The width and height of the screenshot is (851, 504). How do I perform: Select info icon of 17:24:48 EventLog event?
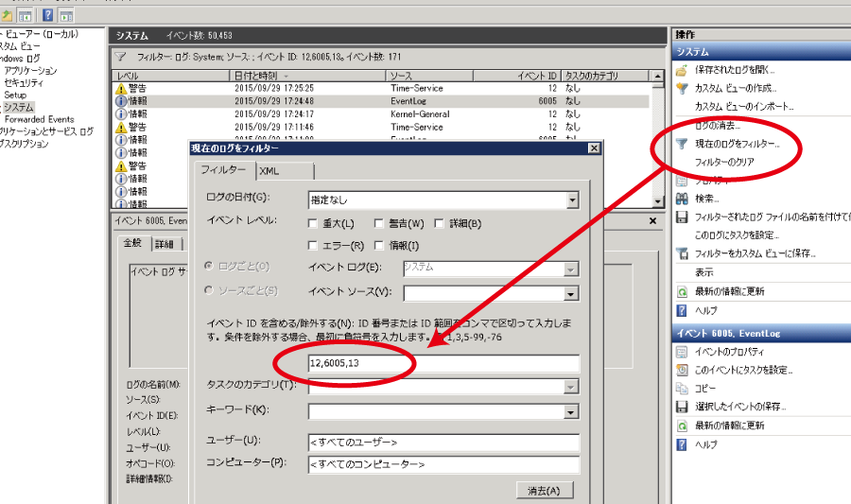tap(121, 101)
